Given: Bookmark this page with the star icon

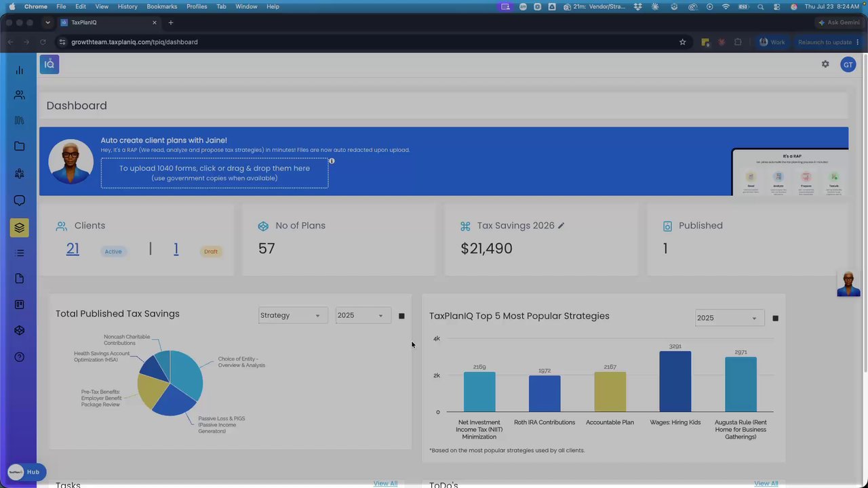Looking at the screenshot, I should coord(682,42).
